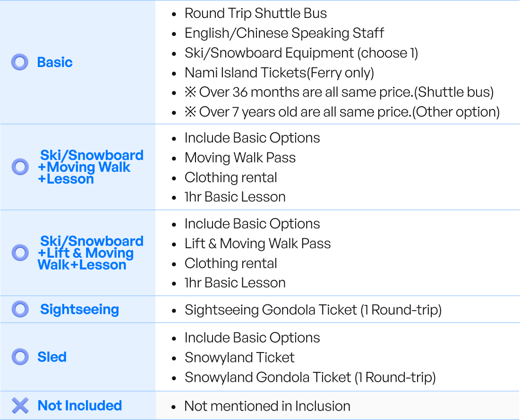Click English/Chinese Speaking Staff line
The height and width of the screenshot is (420, 520).
284,33
